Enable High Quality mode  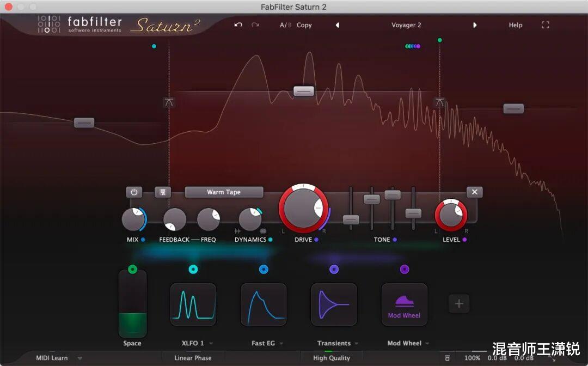(331, 358)
